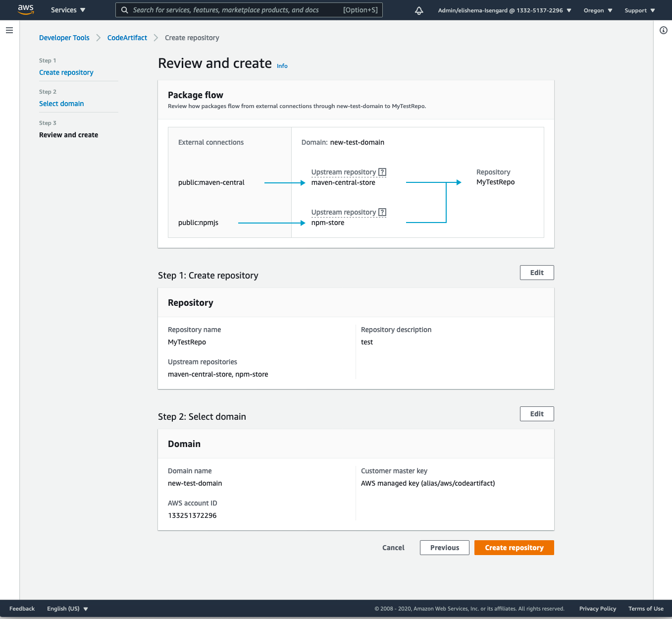672x619 pixels.
Task: Edit Step 2 Select domain section
Action: pos(537,414)
